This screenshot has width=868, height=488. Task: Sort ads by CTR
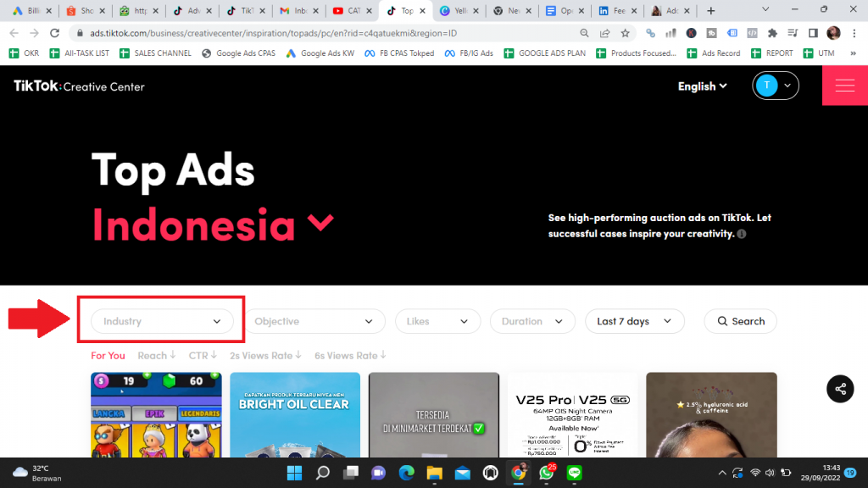pyautogui.click(x=202, y=356)
